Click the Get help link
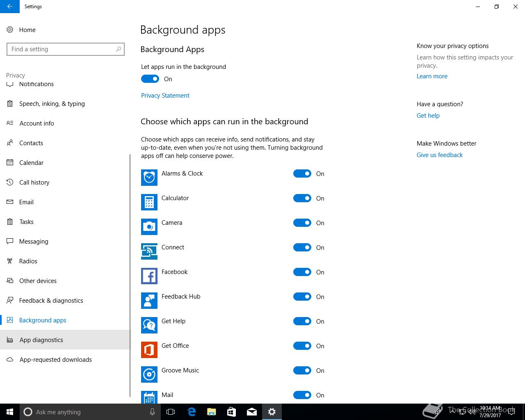This screenshot has width=525, height=420. coord(428,116)
